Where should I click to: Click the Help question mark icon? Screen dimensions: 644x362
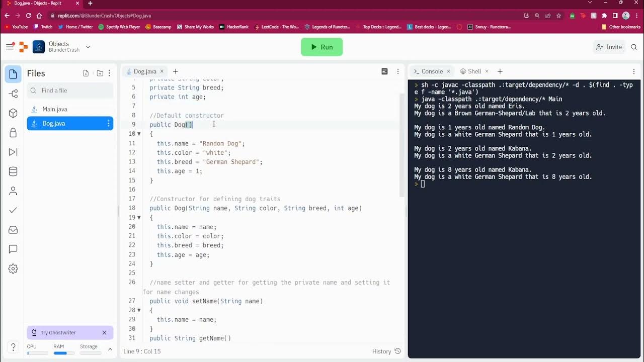click(x=13, y=347)
